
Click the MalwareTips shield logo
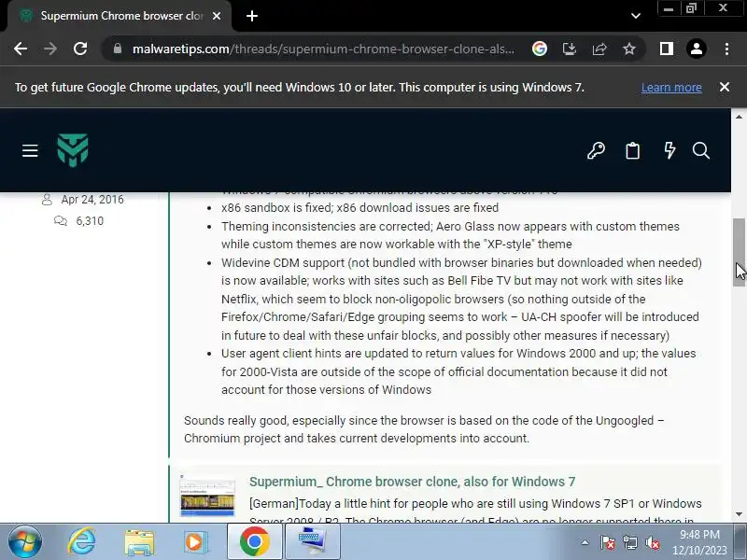tap(73, 150)
